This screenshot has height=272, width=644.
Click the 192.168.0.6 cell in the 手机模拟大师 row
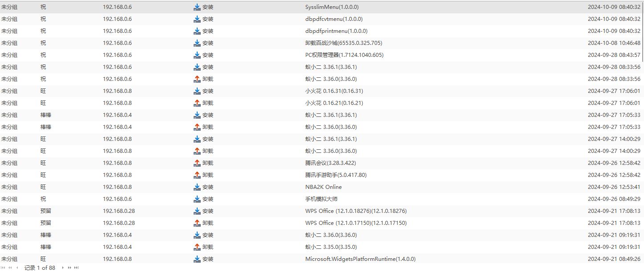tap(117, 199)
